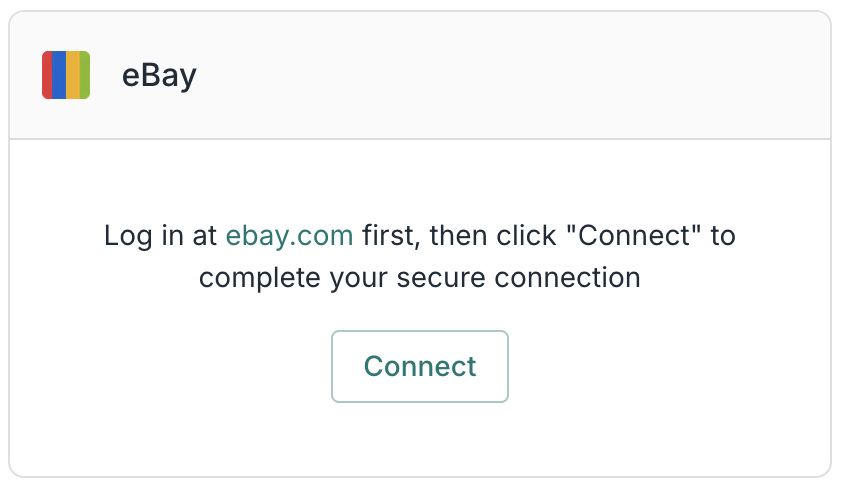The height and width of the screenshot is (486, 842).
Task: Click the eBay multicolor logo icon
Action: 66,75
